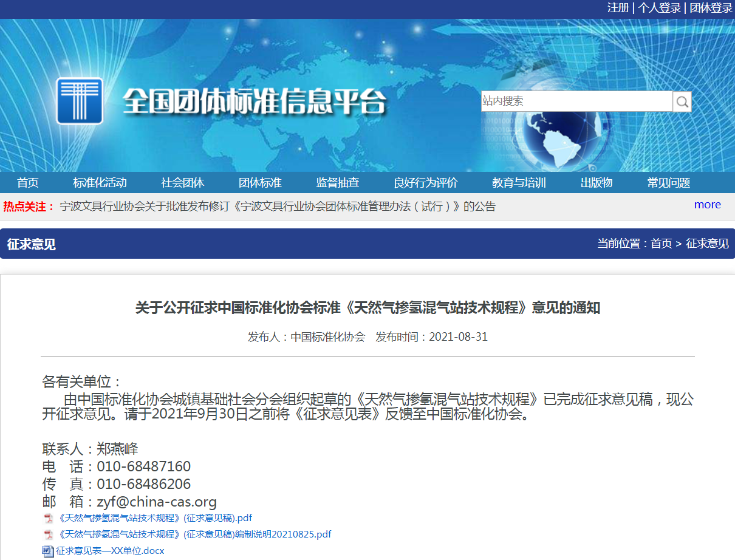Go to 首页 in navigation bar
The width and height of the screenshot is (735, 560).
(28, 183)
